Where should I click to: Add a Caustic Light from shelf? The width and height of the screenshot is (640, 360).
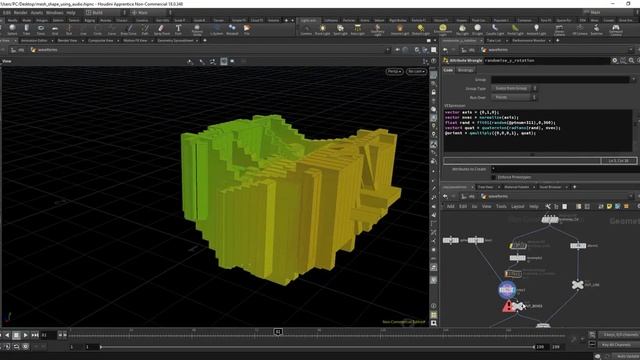coord(495,29)
